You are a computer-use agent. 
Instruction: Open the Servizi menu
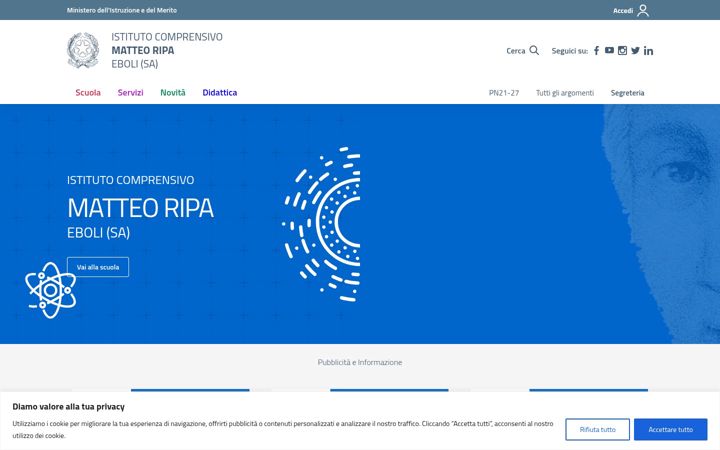tap(130, 93)
